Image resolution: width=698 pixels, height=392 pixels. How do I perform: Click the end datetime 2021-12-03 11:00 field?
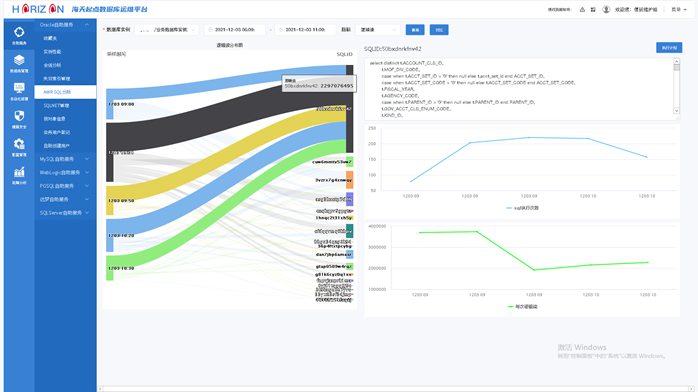[x=305, y=30]
